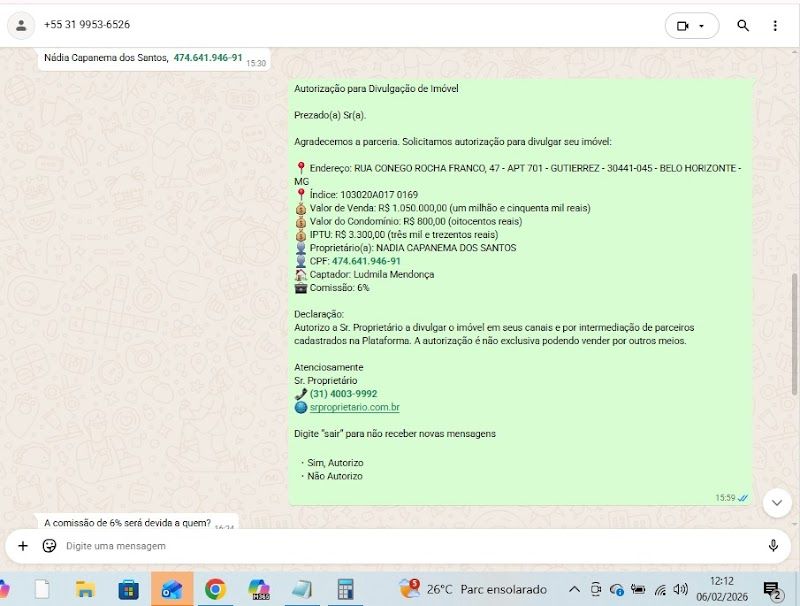800x606 pixels.
Task: Click battery status tray icon
Action: [638, 589]
